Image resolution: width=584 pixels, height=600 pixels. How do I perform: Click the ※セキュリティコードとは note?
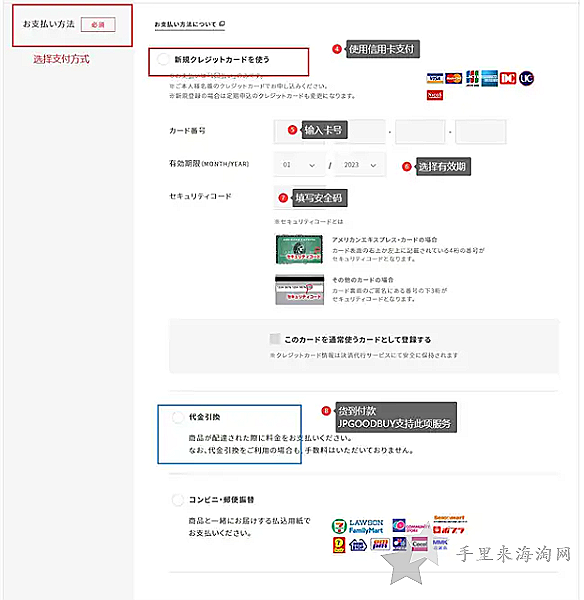[309, 222]
